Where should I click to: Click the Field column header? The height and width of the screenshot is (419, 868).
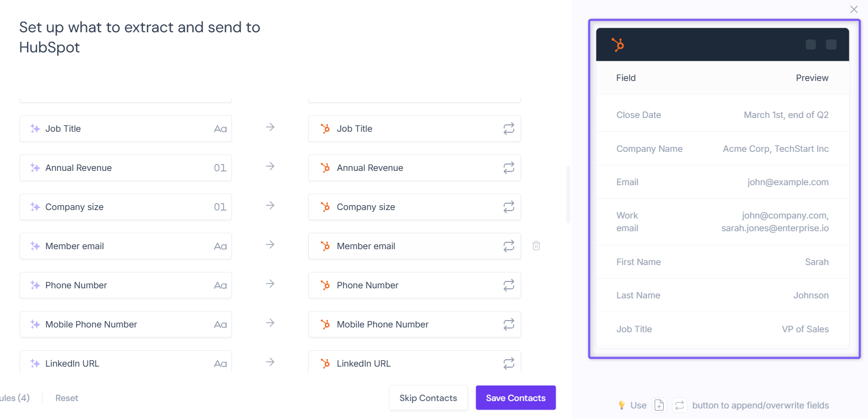626,78
